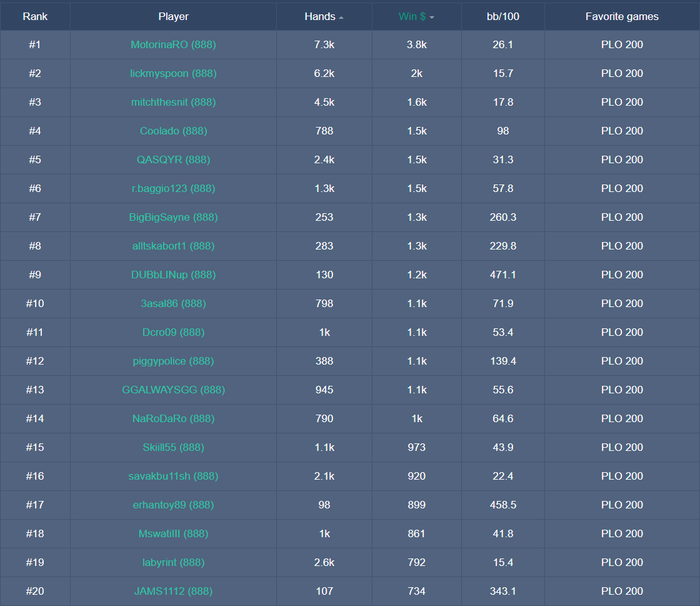The width and height of the screenshot is (700, 606).
Task: Open erhantoy89 (888) player link
Action: click(173, 505)
